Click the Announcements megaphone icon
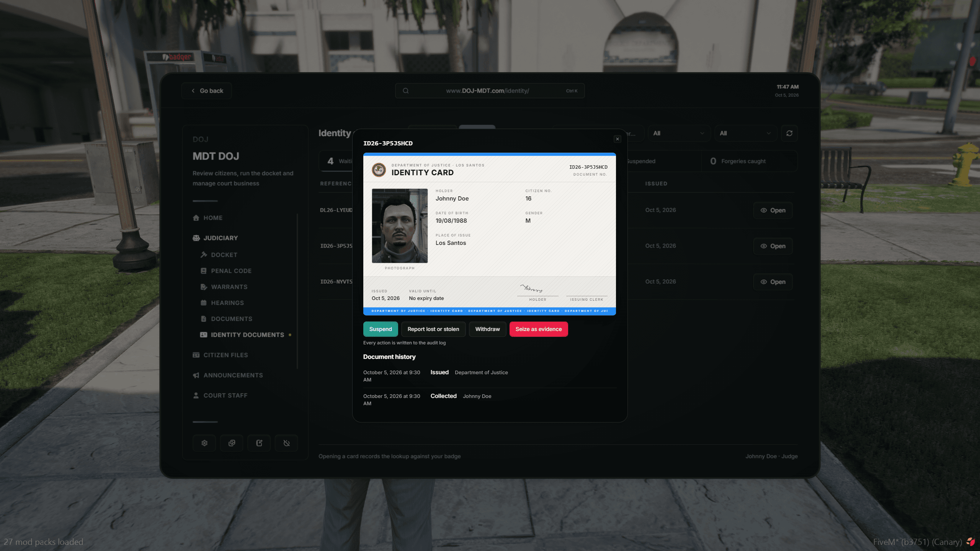This screenshot has width=980, height=551. (196, 375)
